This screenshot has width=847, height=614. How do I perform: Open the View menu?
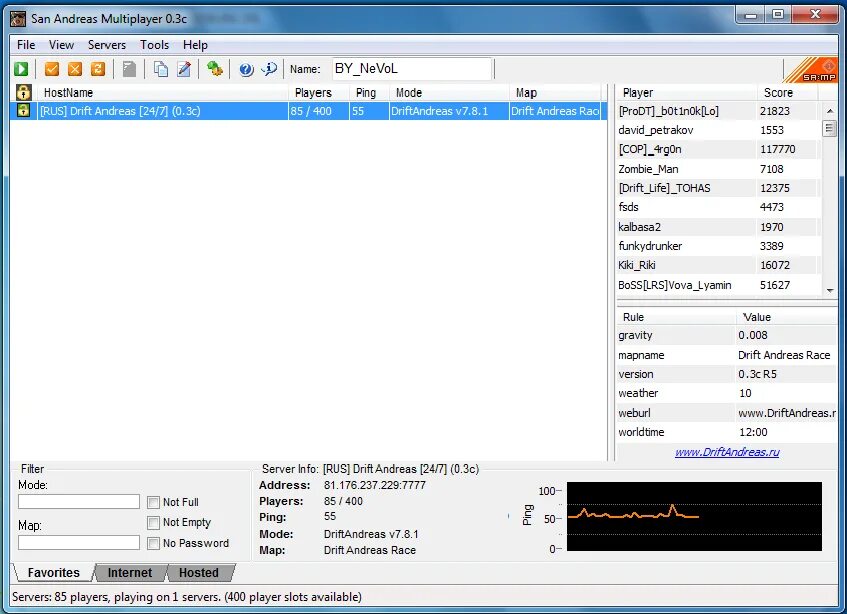(x=61, y=45)
